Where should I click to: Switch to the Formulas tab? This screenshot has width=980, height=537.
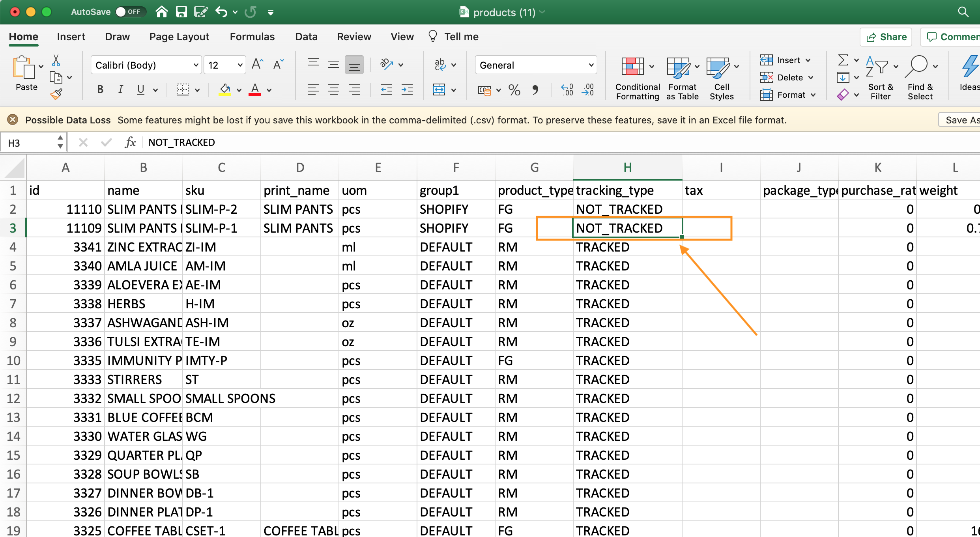252,37
